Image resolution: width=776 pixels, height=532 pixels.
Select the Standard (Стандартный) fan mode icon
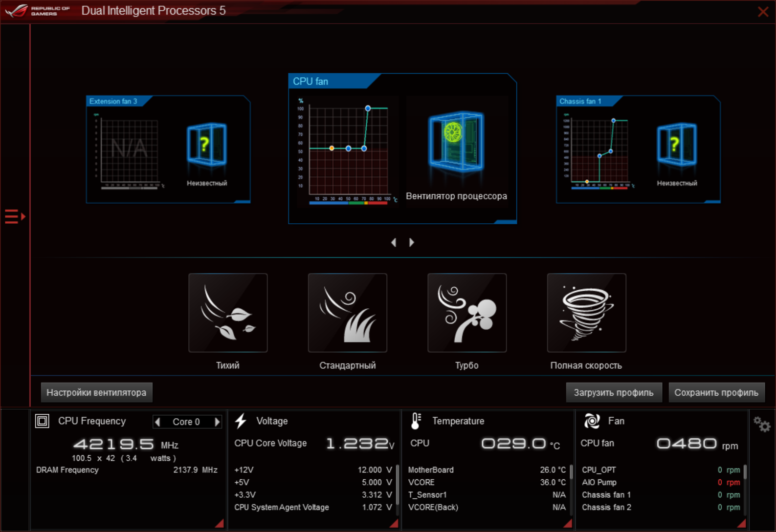click(x=348, y=313)
